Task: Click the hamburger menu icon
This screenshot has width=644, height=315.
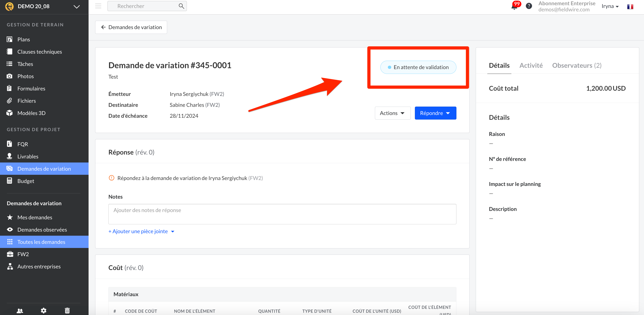Action: click(x=98, y=6)
